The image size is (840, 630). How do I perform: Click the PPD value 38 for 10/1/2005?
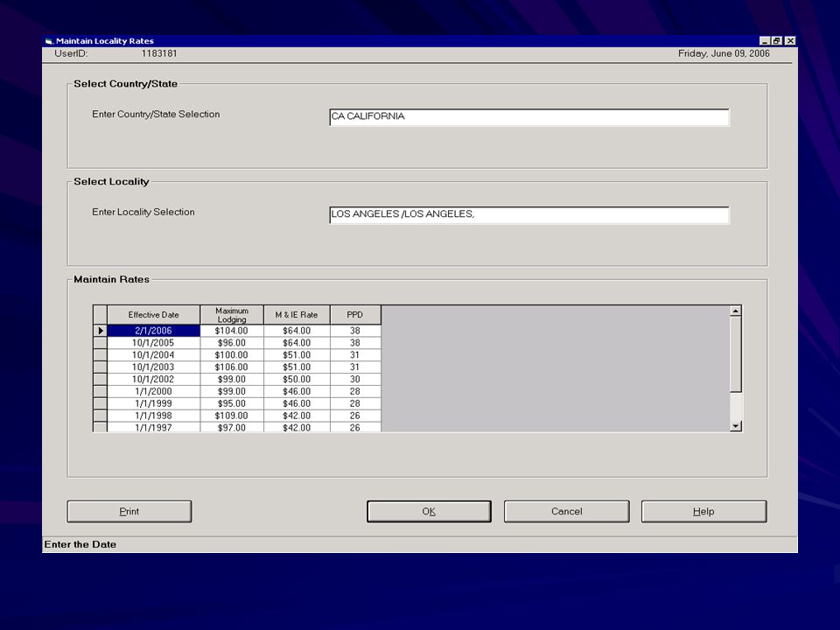(x=355, y=343)
